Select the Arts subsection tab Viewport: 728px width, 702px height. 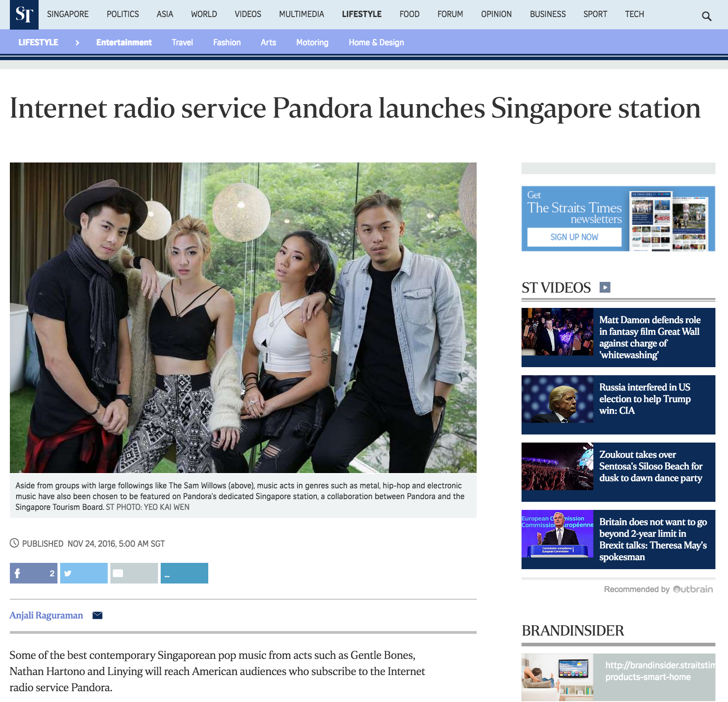pos(268,43)
